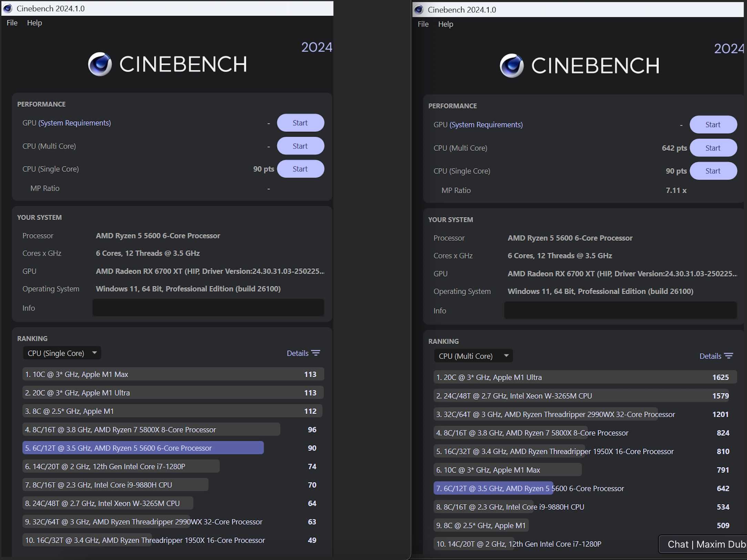747x560 pixels.
Task: Open Help menu in right window
Action: click(x=446, y=24)
